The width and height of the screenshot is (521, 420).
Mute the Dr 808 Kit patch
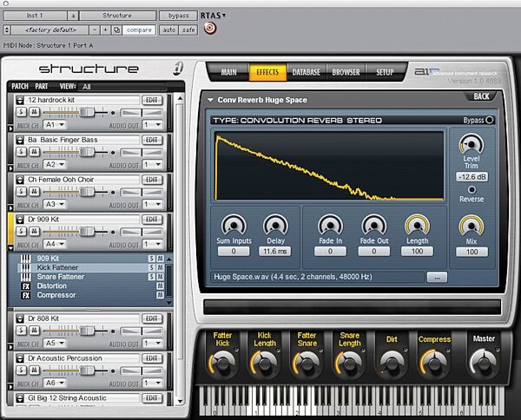(x=34, y=331)
